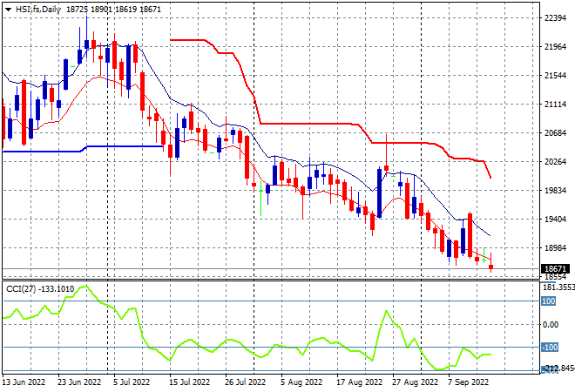Click the 21964 price axis label
The height and width of the screenshot is (392, 575).
tap(555, 47)
